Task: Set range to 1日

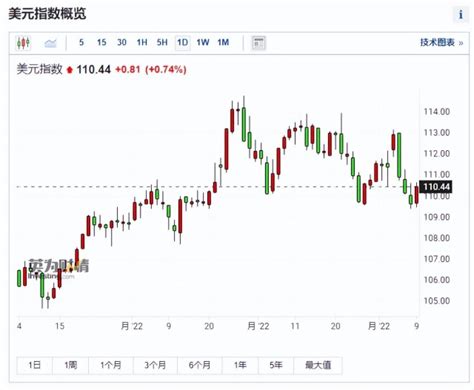Action: point(34,365)
